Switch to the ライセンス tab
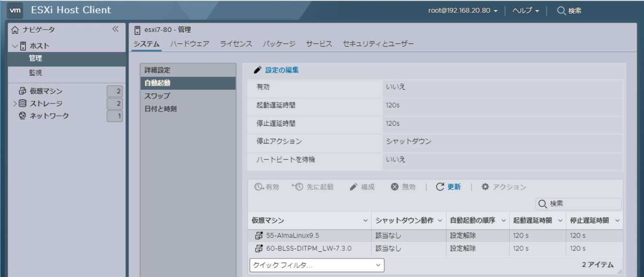The width and height of the screenshot is (644, 277). tap(236, 44)
